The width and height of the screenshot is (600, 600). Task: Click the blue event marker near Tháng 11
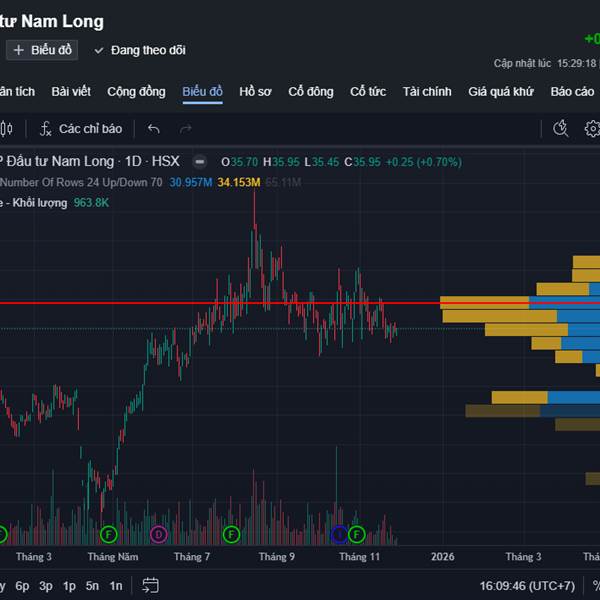click(x=339, y=535)
